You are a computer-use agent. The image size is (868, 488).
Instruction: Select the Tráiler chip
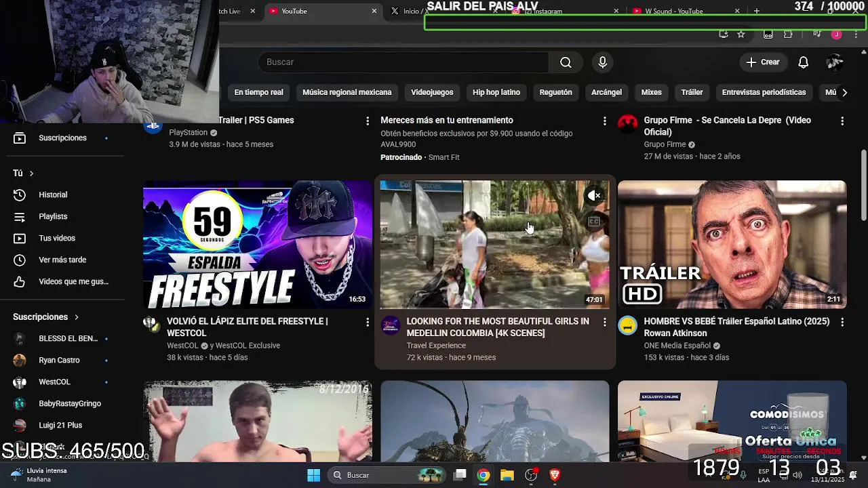tap(692, 92)
